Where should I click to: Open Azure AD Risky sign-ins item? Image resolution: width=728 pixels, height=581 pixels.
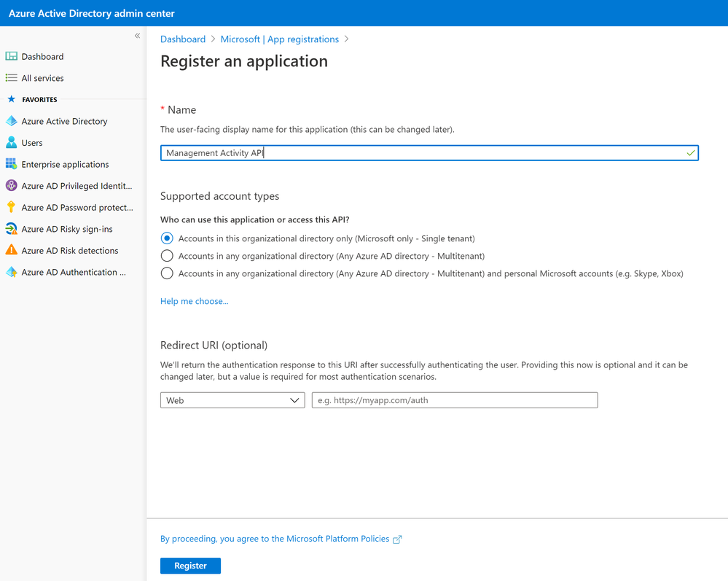pos(67,229)
